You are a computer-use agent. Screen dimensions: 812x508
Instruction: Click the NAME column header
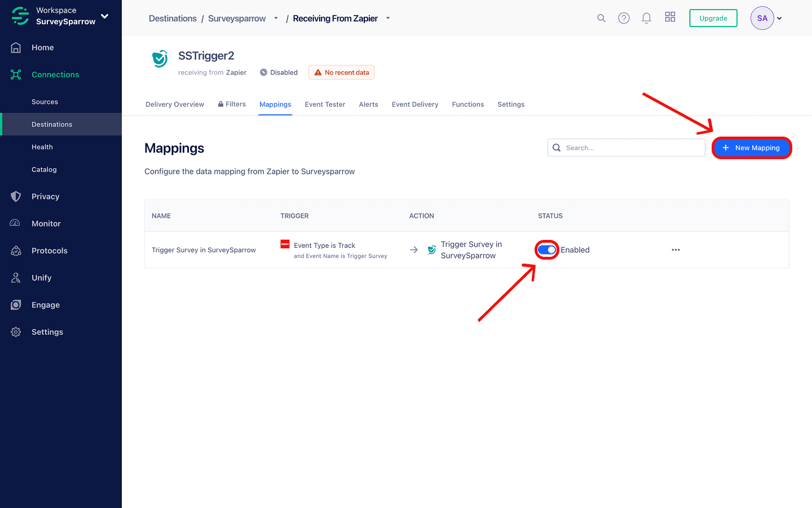coord(161,216)
